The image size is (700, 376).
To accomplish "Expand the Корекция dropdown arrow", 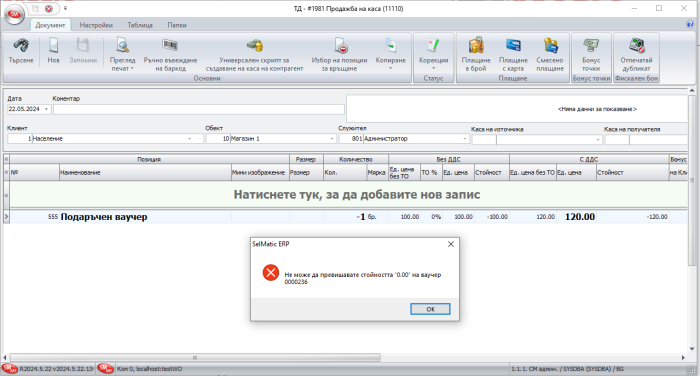I will tap(433, 68).
